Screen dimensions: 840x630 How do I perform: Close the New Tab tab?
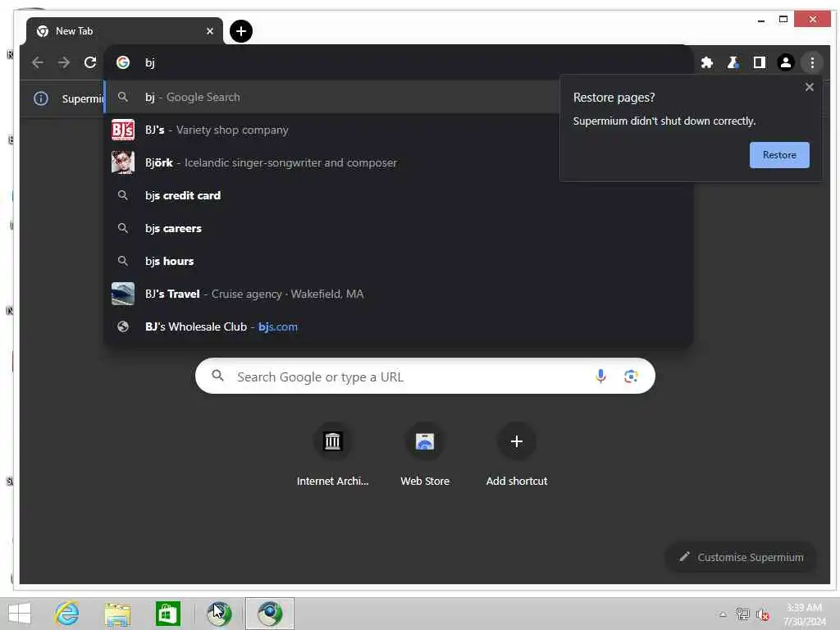[210, 31]
